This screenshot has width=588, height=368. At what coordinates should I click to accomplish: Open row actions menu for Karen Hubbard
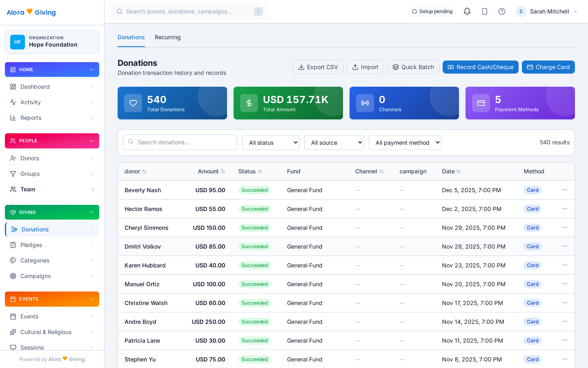(565, 265)
